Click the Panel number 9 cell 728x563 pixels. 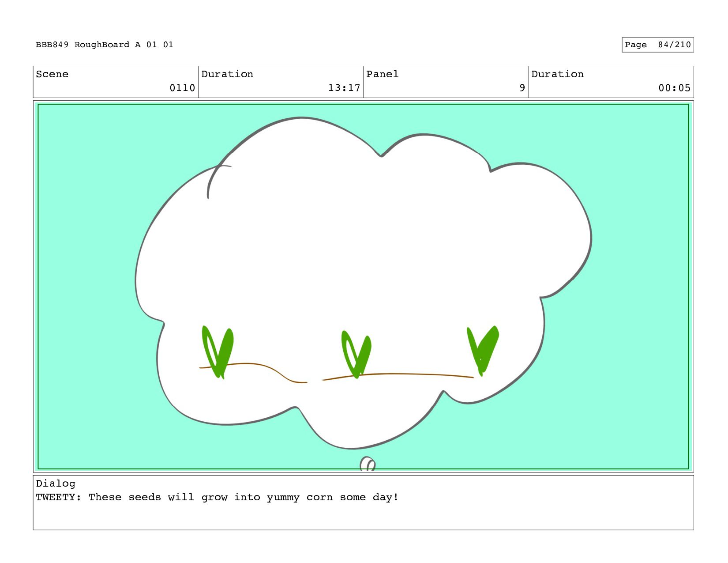coord(446,82)
